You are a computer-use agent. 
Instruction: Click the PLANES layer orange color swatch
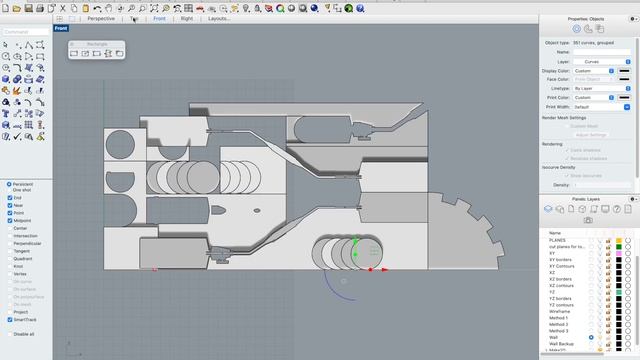coord(619,240)
